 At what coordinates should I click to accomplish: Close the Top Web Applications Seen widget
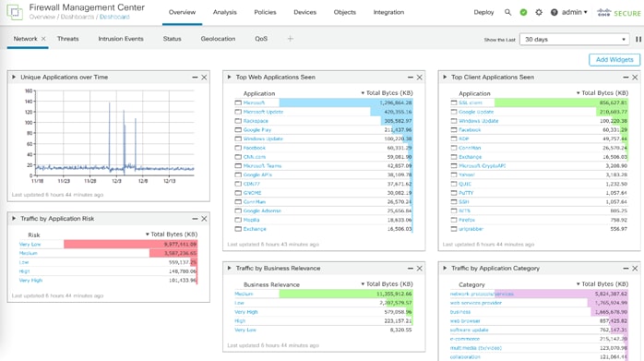420,78
